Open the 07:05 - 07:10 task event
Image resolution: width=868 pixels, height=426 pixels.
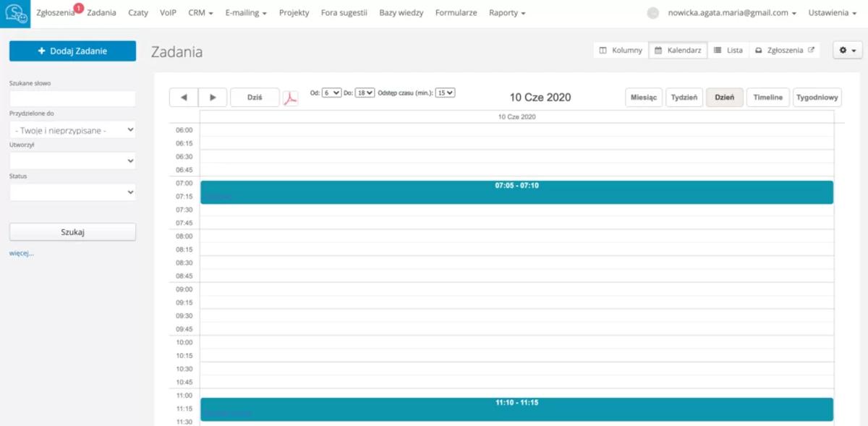pyautogui.click(x=516, y=192)
